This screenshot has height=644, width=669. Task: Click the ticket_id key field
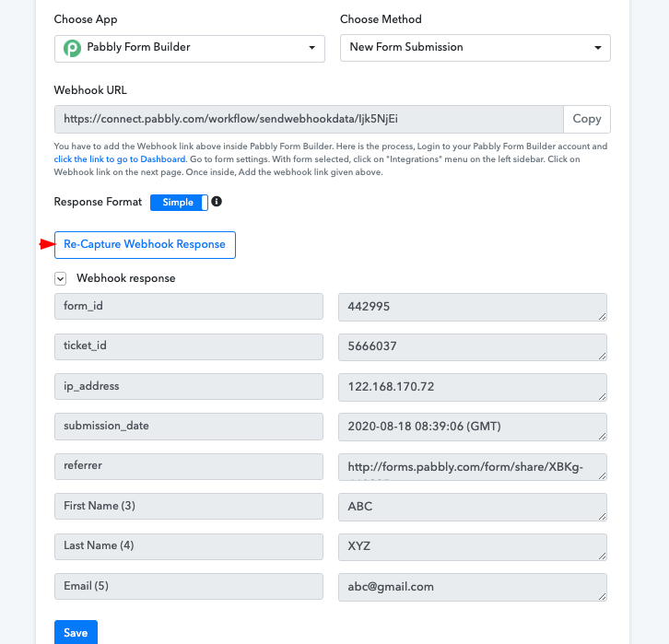click(189, 346)
